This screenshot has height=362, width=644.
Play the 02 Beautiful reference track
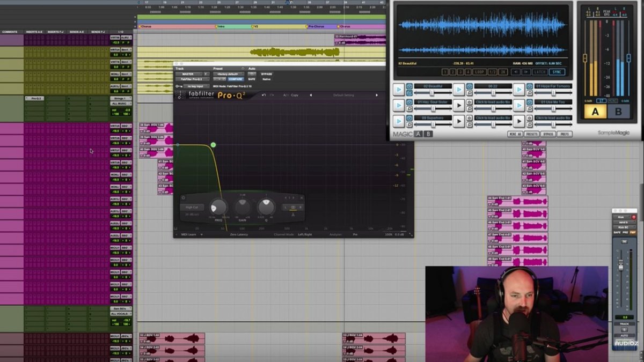(x=399, y=90)
